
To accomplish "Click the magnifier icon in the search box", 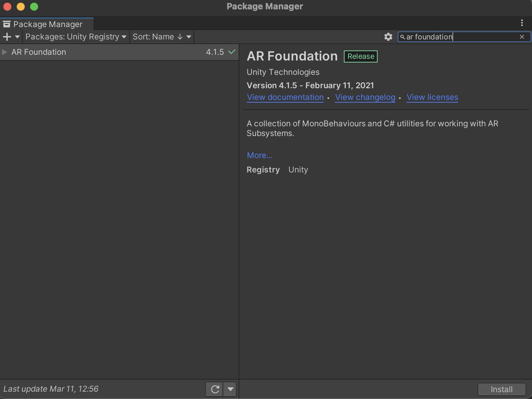I will coord(402,37).
